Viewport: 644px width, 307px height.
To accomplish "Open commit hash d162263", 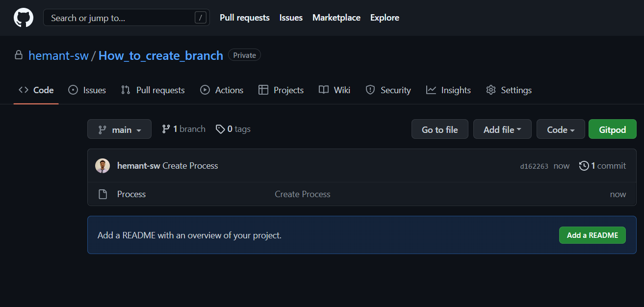I will coord(534,166).
